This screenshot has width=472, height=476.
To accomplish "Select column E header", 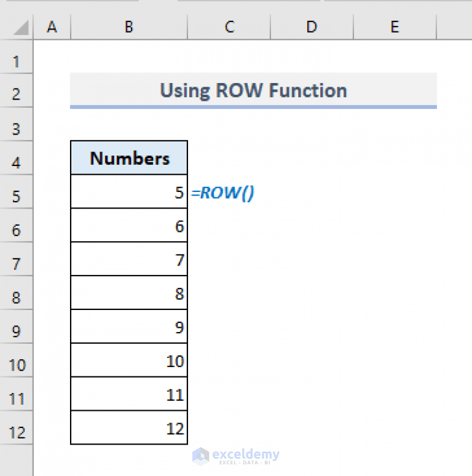I will [395, 26].
